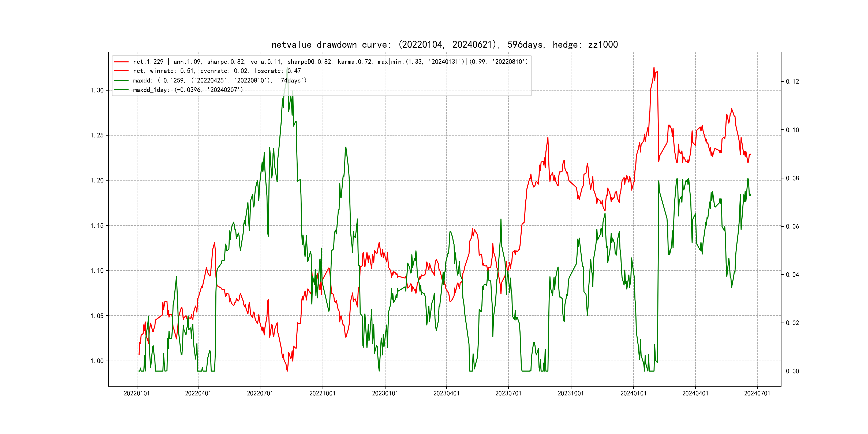Click x-axis label 20240101
Screen dimensions: 868x434
point(633,394)
